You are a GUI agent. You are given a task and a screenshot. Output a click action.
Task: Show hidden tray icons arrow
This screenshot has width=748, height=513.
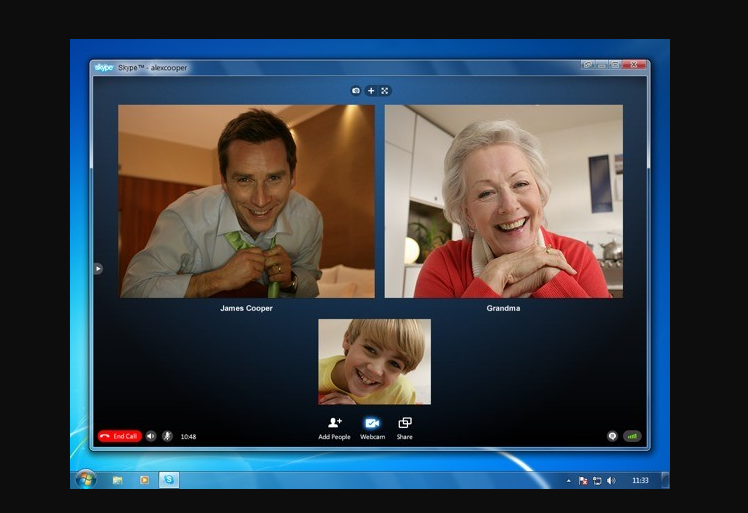point(569,481)
